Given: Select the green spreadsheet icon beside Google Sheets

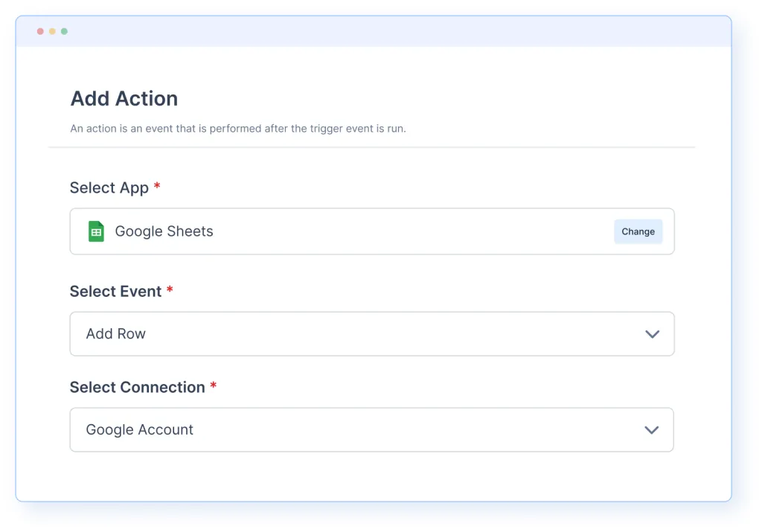Looking at the screenshot, I should pos(95,231).
